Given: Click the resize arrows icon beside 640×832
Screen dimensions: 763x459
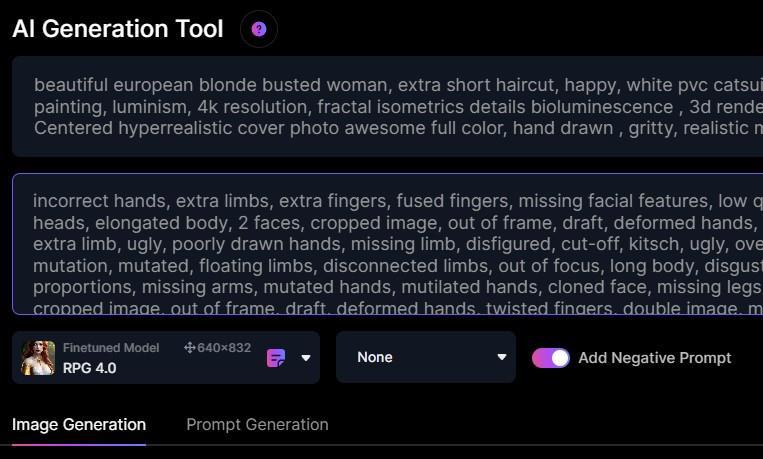Looking at the screenshot, I should click(x=189, y=348).
